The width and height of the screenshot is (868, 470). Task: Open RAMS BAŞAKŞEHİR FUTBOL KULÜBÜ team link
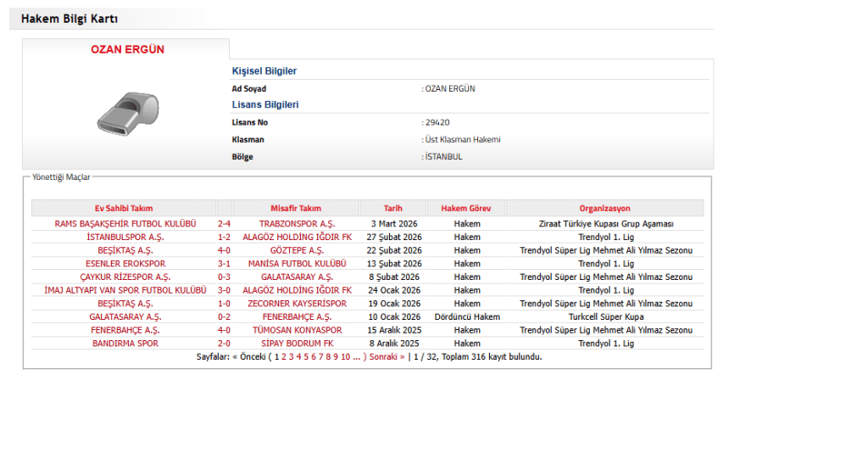(125, 224)
